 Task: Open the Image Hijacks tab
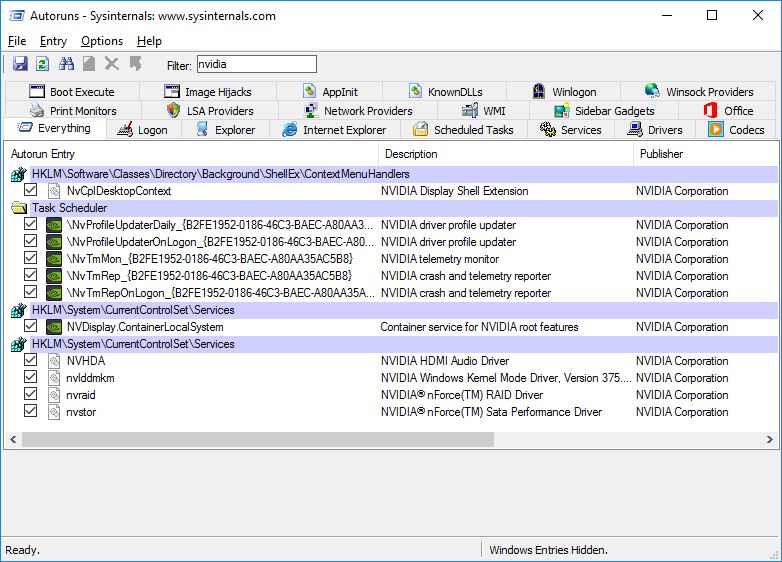coord(208,92)
